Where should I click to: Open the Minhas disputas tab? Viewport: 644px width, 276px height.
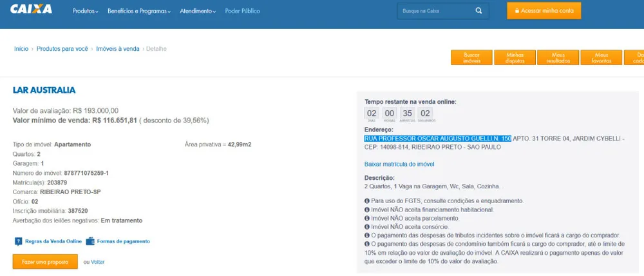[x=515, y=57]
